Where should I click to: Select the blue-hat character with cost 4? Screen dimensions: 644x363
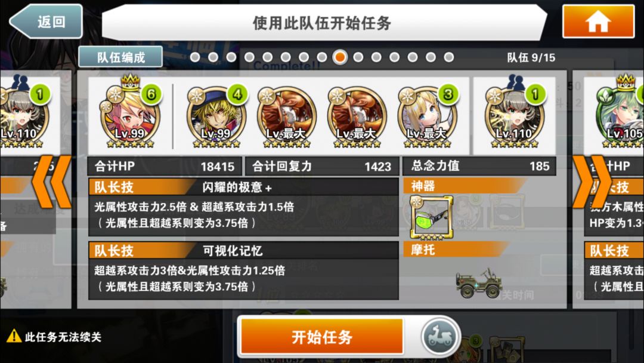[216, 115]
